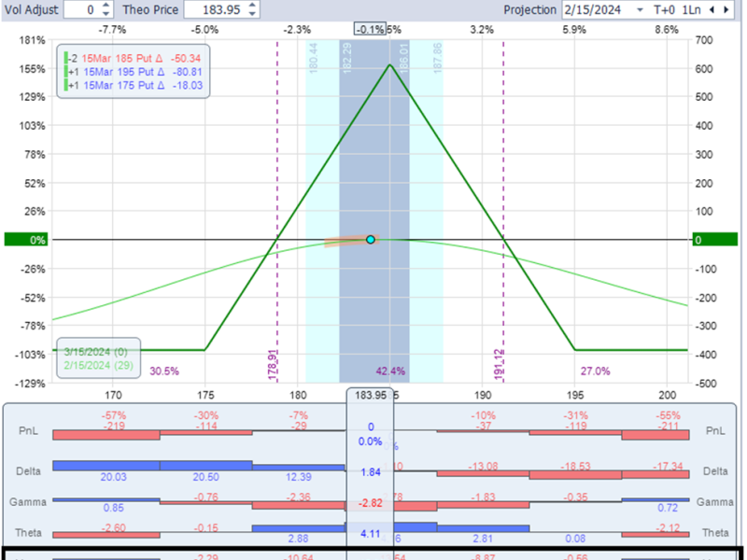Select the 1Ln line setting
Viewport: 747px width, 560px height.
[x=693, y=9]
